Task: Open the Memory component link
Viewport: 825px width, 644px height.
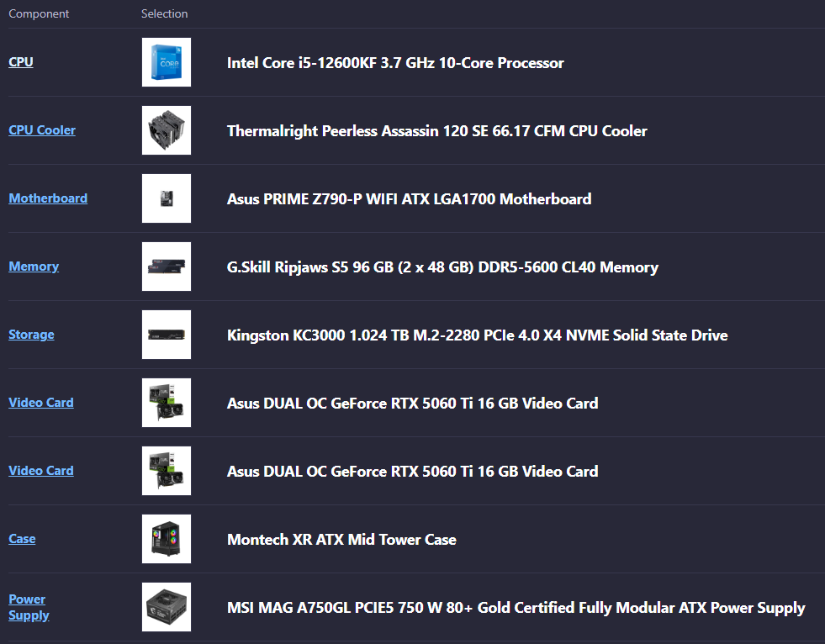Action: (34, 267)
